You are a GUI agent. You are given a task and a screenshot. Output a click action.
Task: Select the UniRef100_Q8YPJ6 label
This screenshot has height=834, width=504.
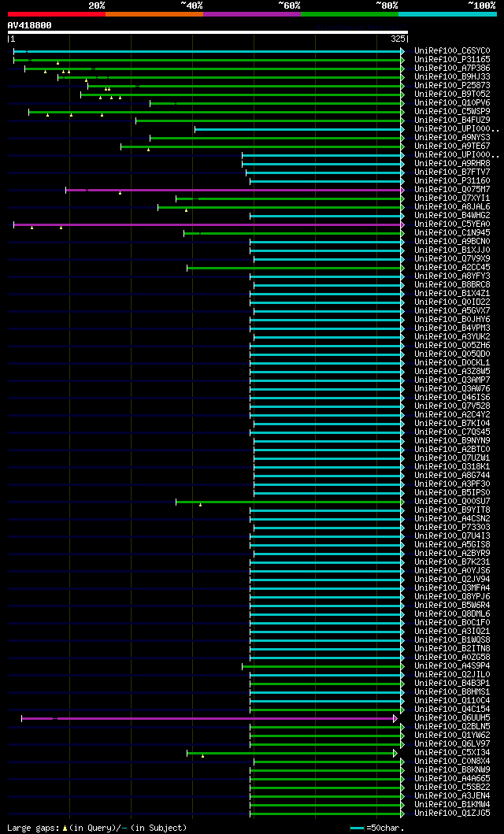click(x=453, y=597)
